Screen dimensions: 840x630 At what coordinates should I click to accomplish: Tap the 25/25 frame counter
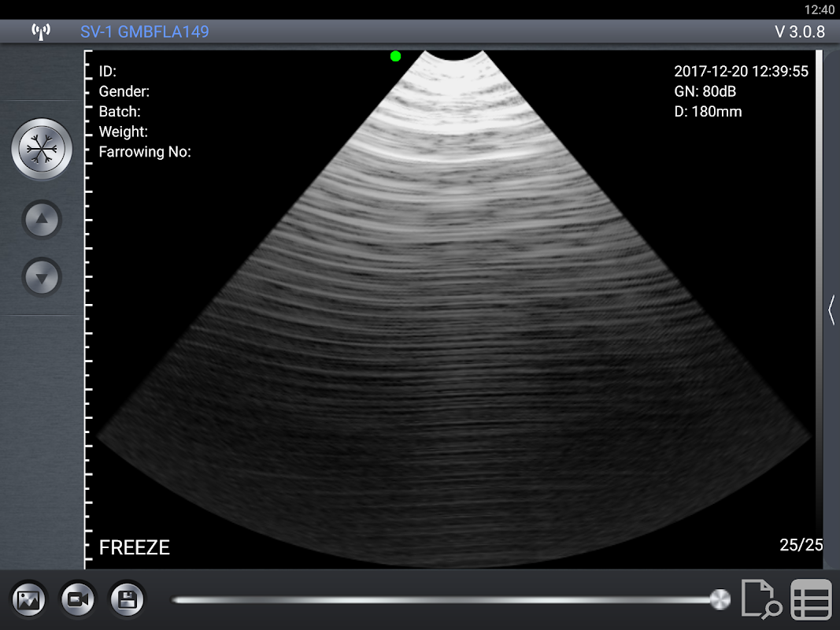click(801, 545)
